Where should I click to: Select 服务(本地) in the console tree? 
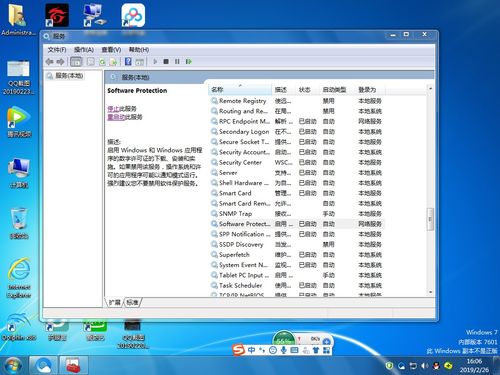(69, 76)
